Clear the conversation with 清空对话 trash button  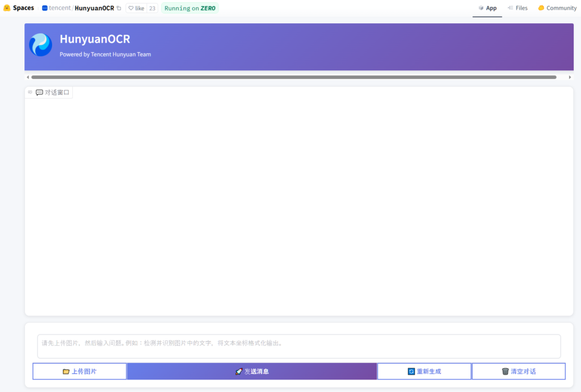point(519,372)
